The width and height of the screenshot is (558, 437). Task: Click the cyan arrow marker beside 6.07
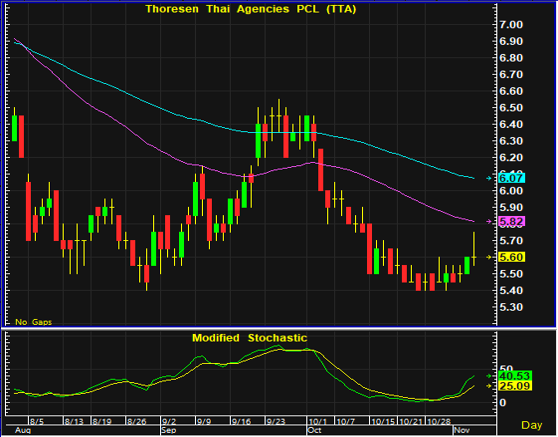tap(489, 178)
